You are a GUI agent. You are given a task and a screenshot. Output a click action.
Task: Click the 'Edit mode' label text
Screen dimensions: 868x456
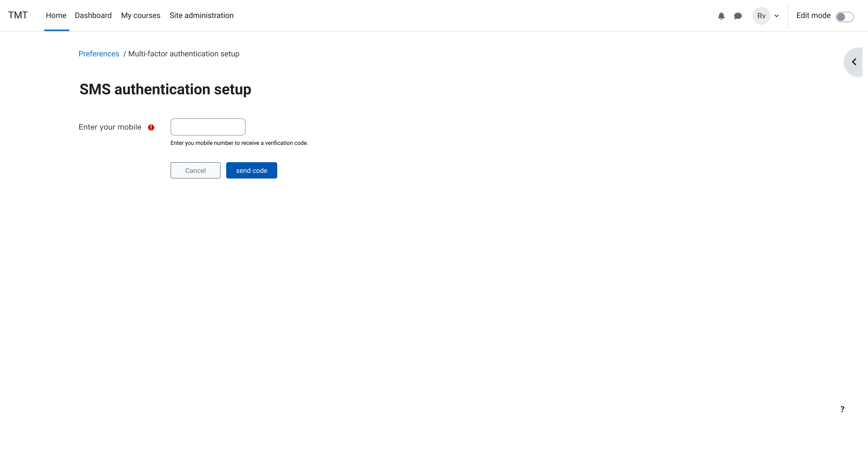(813, 16)
